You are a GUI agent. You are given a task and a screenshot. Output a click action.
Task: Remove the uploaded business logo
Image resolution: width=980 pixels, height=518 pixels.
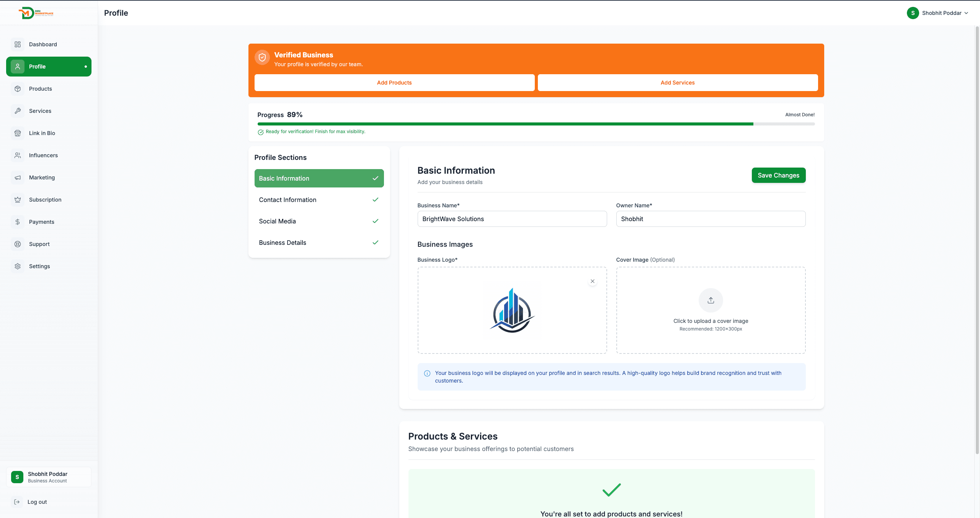click(x=593, y=281)
